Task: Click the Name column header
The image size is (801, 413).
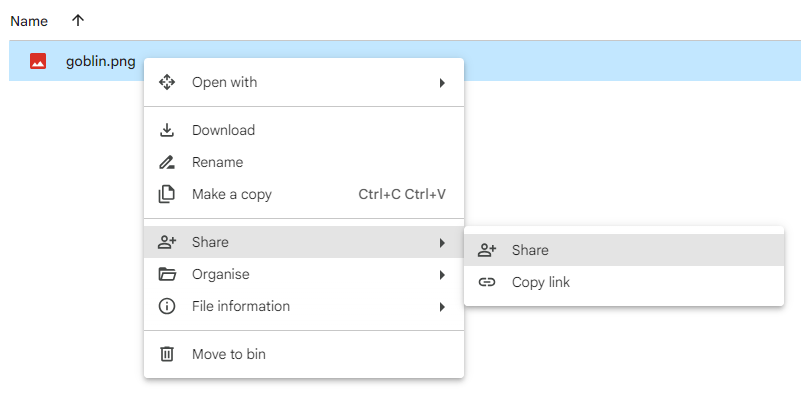Action: pyautogui.click(x=29, y=20)
